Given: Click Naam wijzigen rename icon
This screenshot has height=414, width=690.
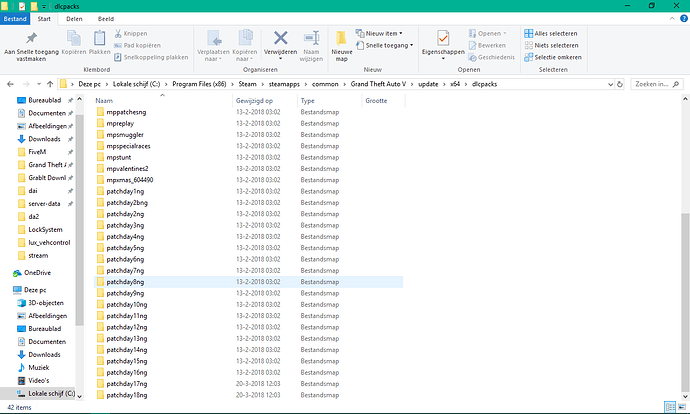Looking at the screenshot, I should 311,38.
